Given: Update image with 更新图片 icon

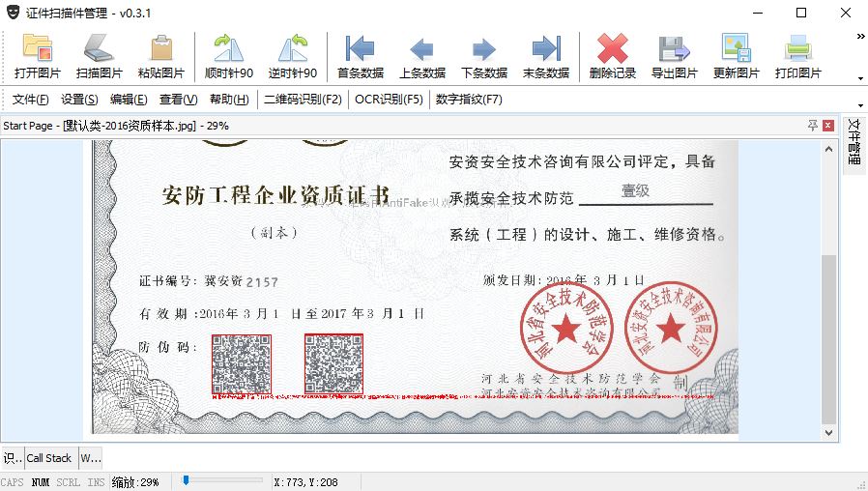Looking at the screenshot, I should 737,56.
